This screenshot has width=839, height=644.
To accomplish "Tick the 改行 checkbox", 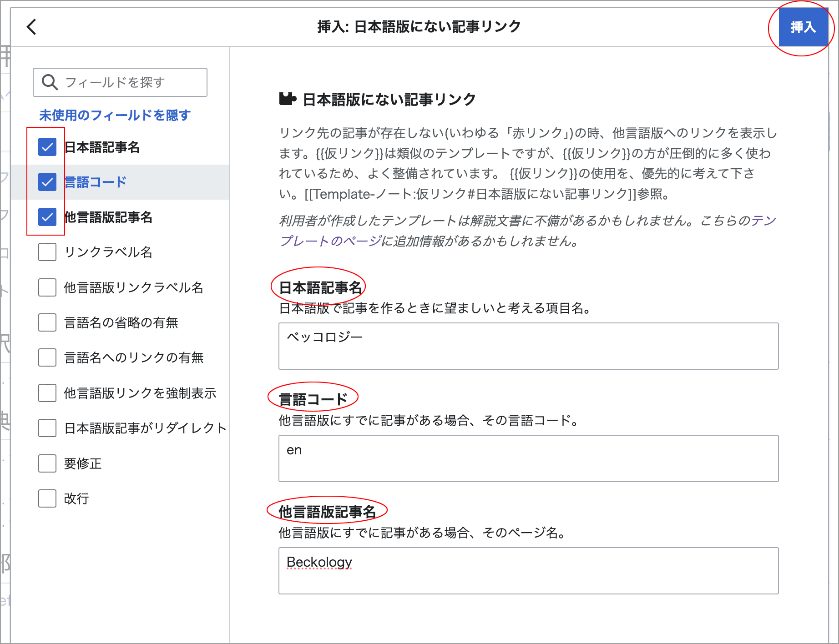I will [47, 498].
